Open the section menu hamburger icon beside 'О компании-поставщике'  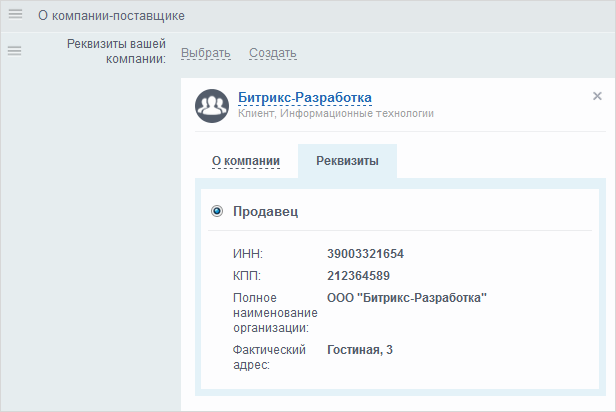coord(15,15)
